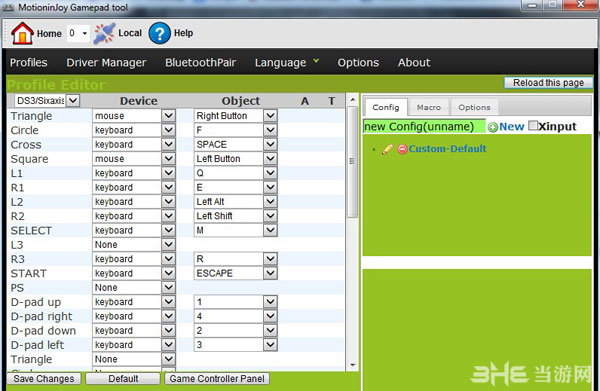Expand the Triangle device dropdown showing mouse
600x391 pixels.
tap(134, 116)
